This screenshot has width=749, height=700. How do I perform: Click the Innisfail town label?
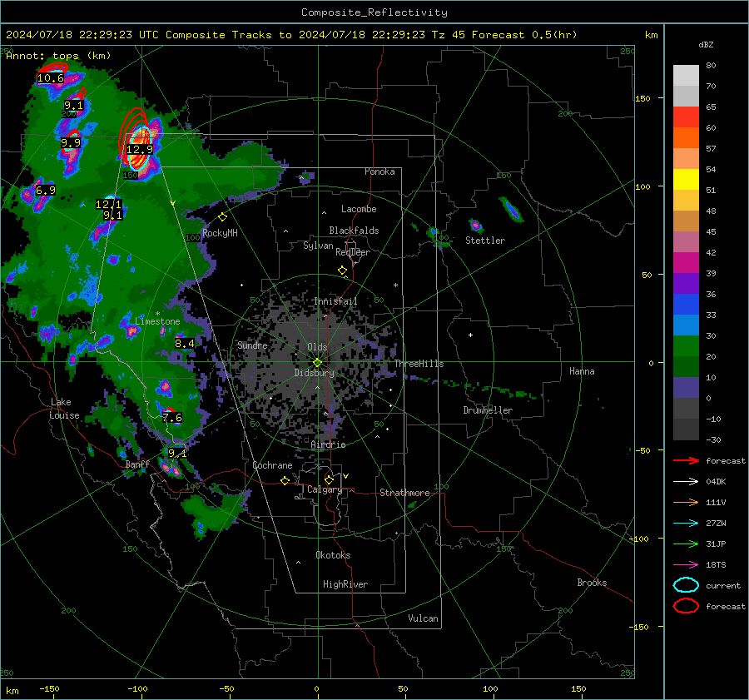(335, 301)
